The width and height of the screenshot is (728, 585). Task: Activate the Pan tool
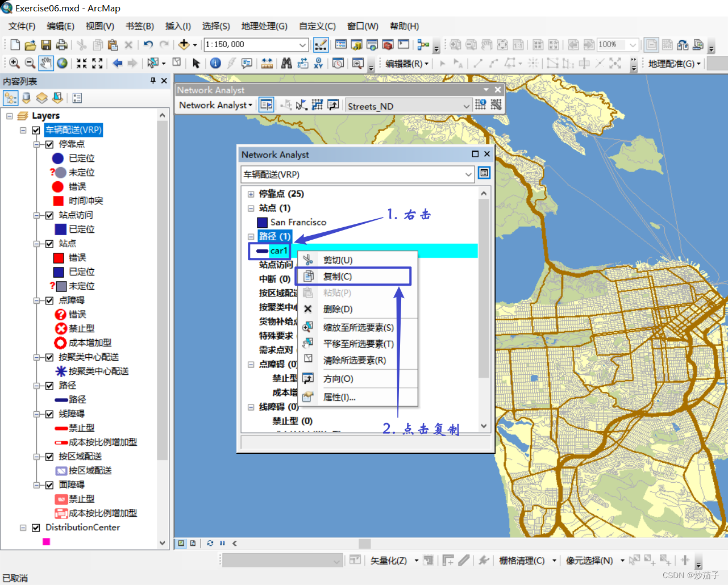point(46,63)
